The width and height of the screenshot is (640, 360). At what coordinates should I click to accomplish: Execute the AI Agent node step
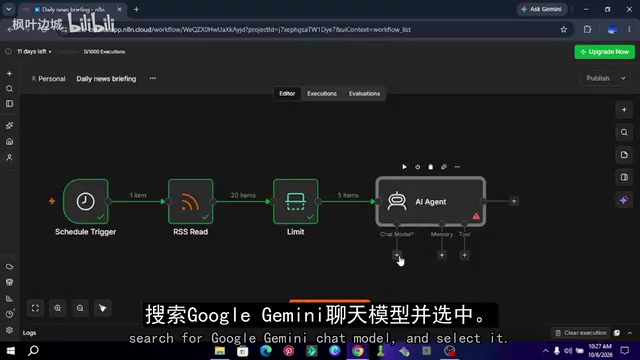(404, 167)
